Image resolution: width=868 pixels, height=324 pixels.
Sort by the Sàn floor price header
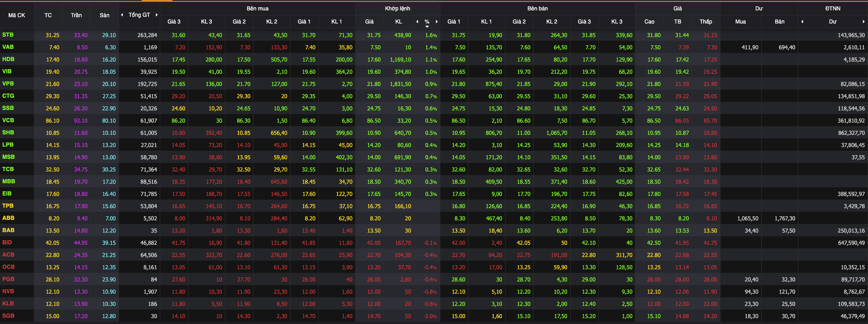pyautogui.click(x=105, y=15)
